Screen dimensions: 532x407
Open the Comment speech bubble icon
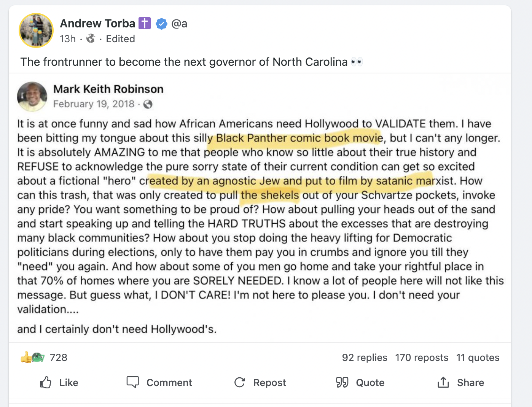click(x=132, y=382)
